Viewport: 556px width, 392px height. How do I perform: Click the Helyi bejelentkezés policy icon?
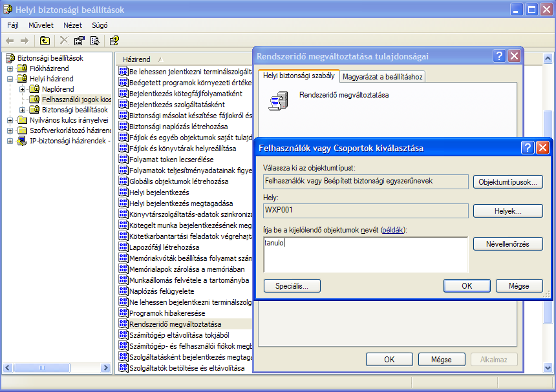pyautogui.click(x=123, y=192)
